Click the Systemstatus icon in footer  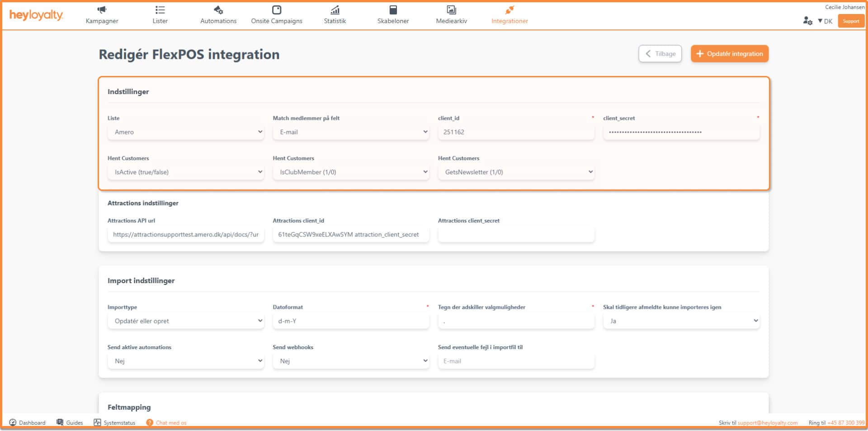click(x=97, y=422)
